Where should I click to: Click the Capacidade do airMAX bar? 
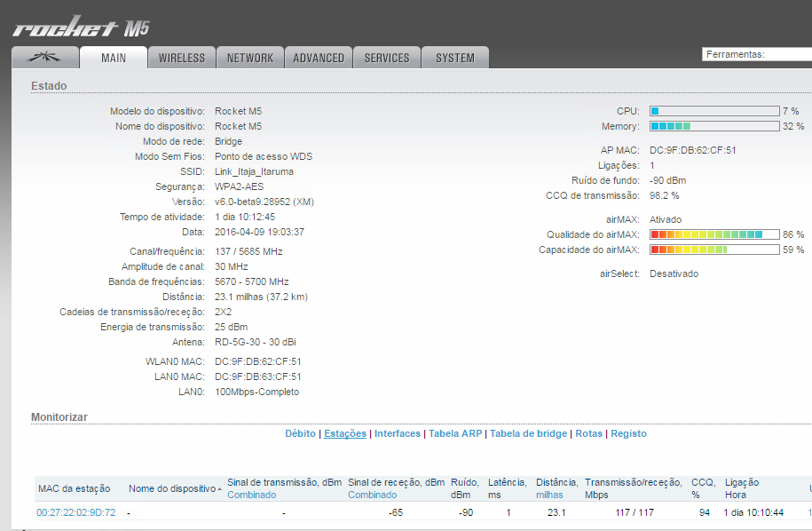click(x=714, y=250)
